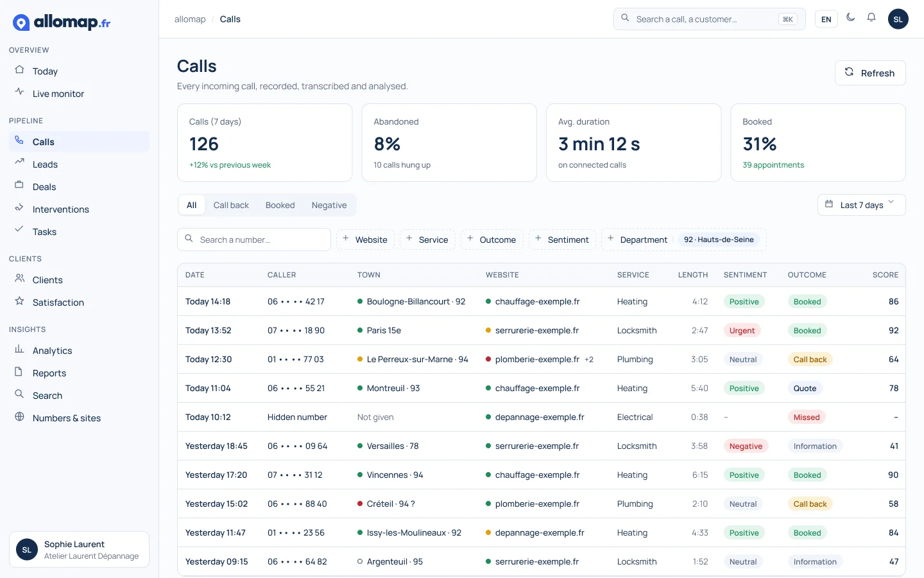
Task: Select the Hidden number caller cell
Action: click(x=297, y=417)
